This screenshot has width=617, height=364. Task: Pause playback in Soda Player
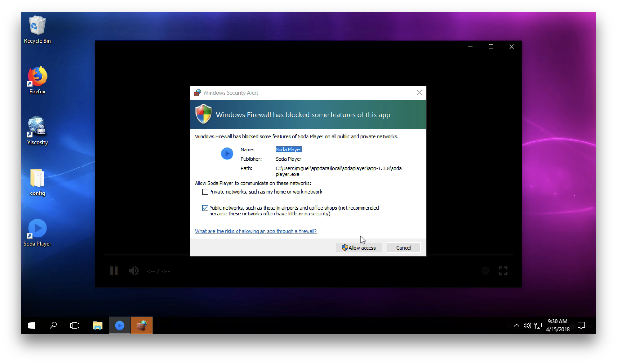[x=114, y=271]
